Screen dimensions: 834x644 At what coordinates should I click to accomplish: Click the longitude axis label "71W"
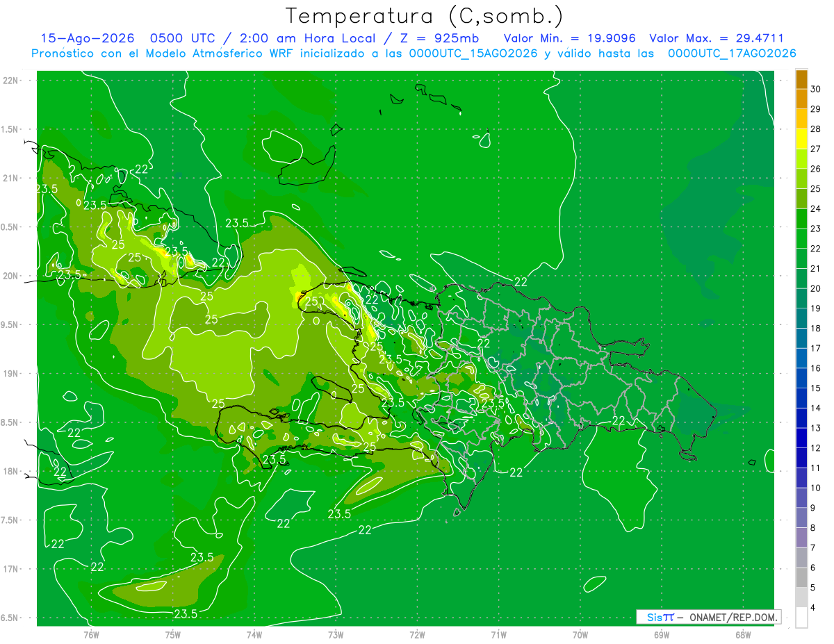tap(498, 635)
